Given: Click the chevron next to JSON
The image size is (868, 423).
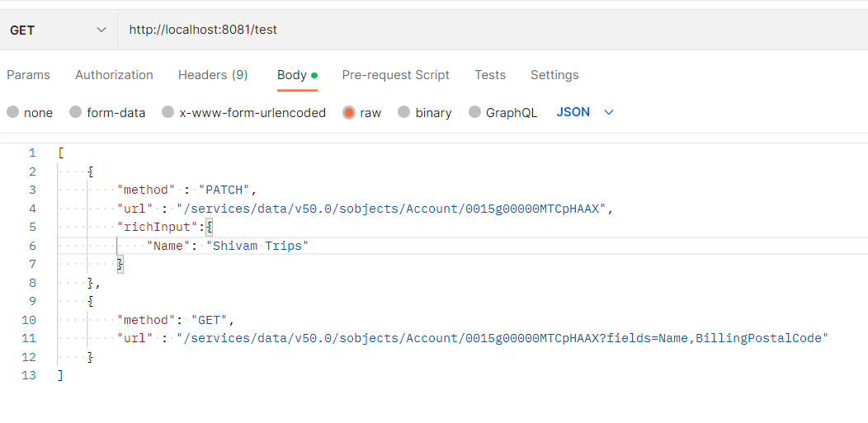Looking at the screenshot, I should point(609,113).
